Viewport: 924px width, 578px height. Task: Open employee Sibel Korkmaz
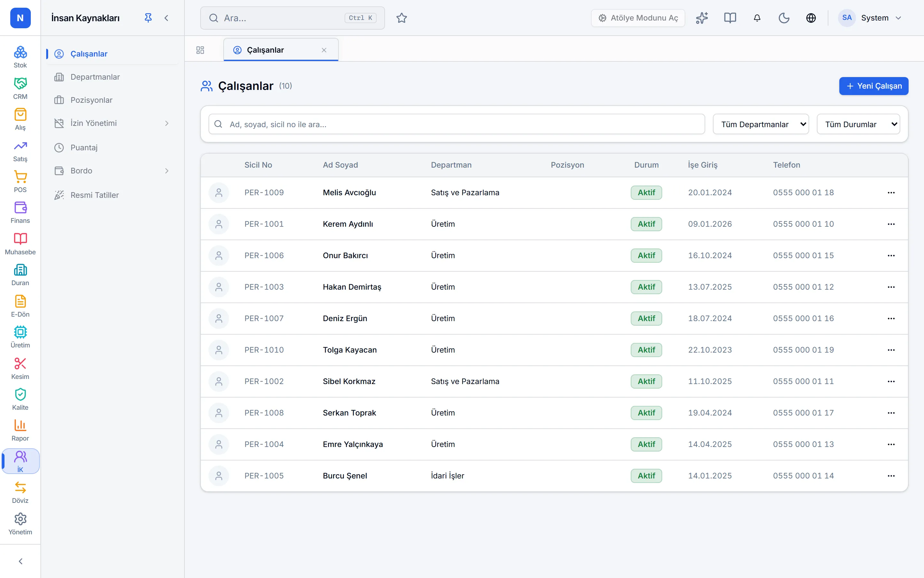pyautogui.click(x=349, y=381)
